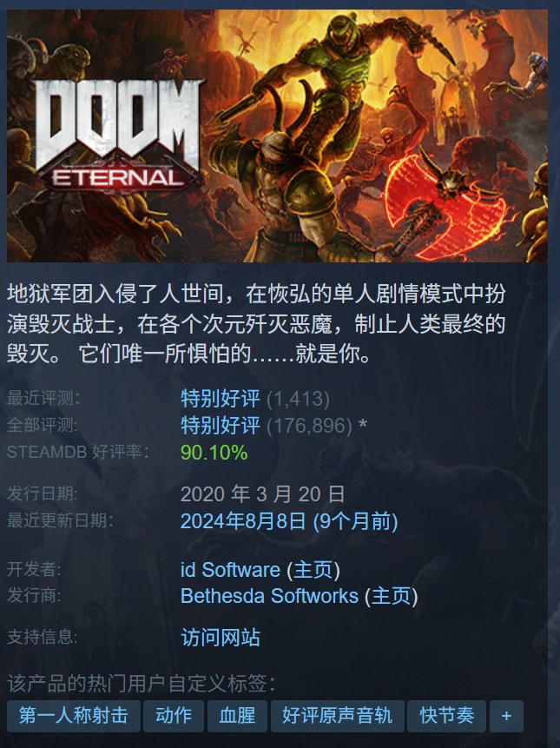The image size is (560, 748).
Task: Open developer id Software link
Action: [230, 570]
